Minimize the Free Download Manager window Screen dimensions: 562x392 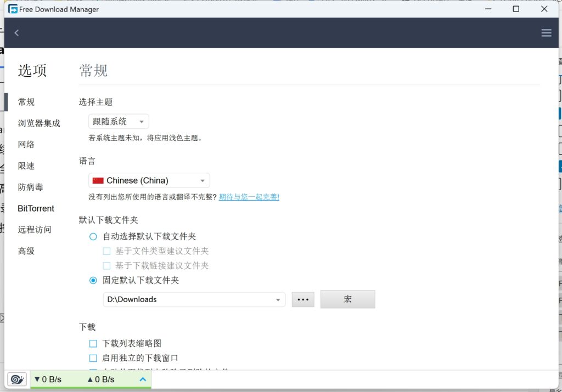point(488,9)
